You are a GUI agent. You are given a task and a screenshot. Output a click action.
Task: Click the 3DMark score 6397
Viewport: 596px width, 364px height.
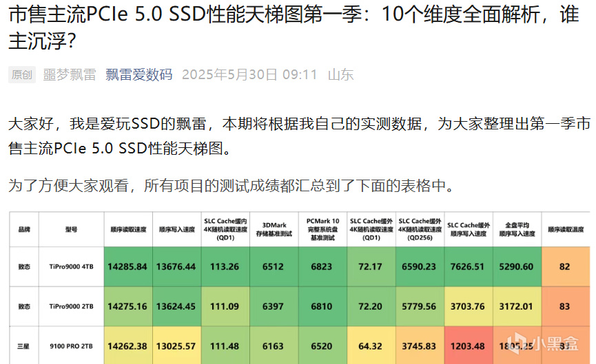[273, 306]
